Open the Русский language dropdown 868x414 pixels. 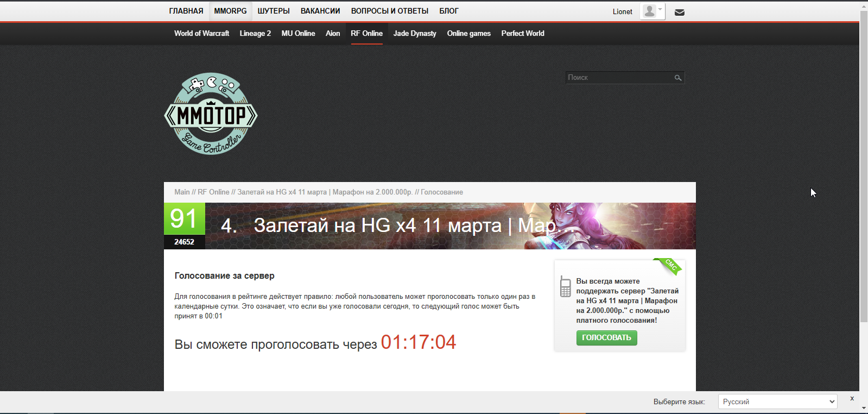click(x=777, y=402)
